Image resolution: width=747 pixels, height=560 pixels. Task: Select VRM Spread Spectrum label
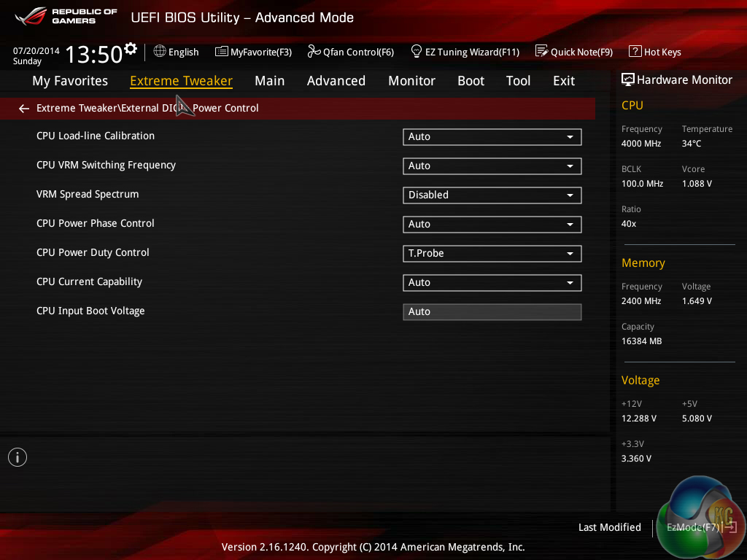click(88, 194)
